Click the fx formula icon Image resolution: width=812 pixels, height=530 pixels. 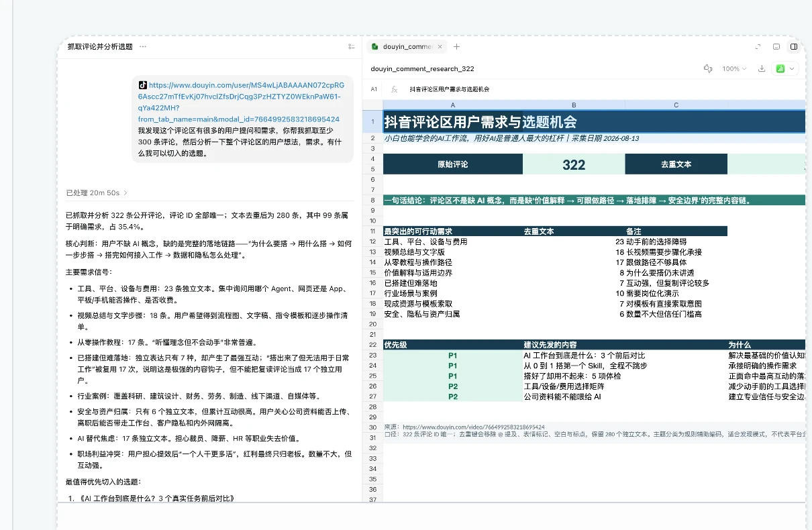[395, 89]
